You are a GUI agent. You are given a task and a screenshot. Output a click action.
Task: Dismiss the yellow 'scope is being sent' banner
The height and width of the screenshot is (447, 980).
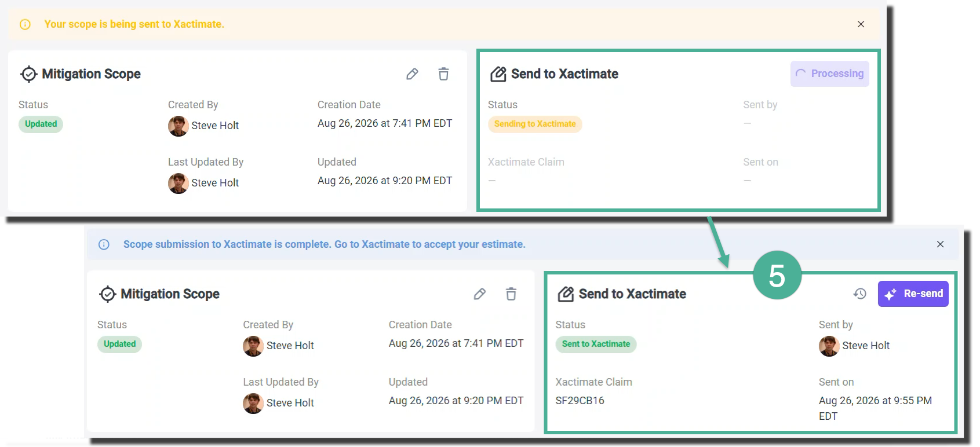point(861,24)
